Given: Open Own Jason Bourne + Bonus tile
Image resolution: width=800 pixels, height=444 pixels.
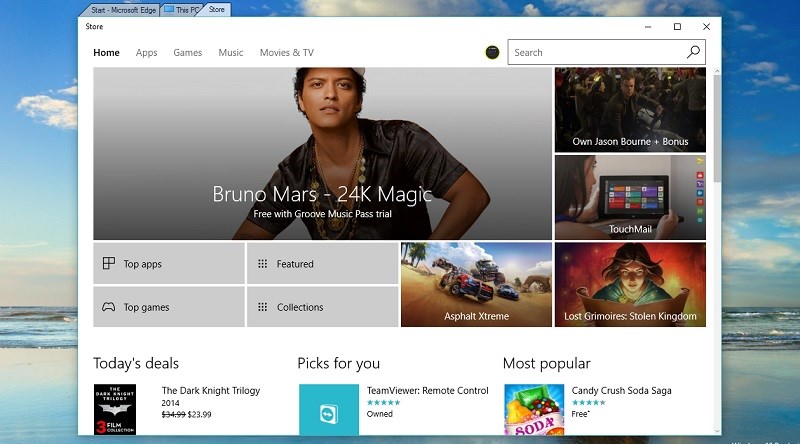Looking at the screenshot, I should coord(630,110).
